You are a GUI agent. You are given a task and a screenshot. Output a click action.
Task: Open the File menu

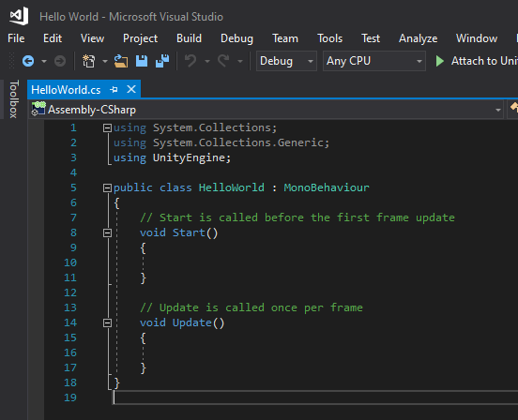click(16, 38)
